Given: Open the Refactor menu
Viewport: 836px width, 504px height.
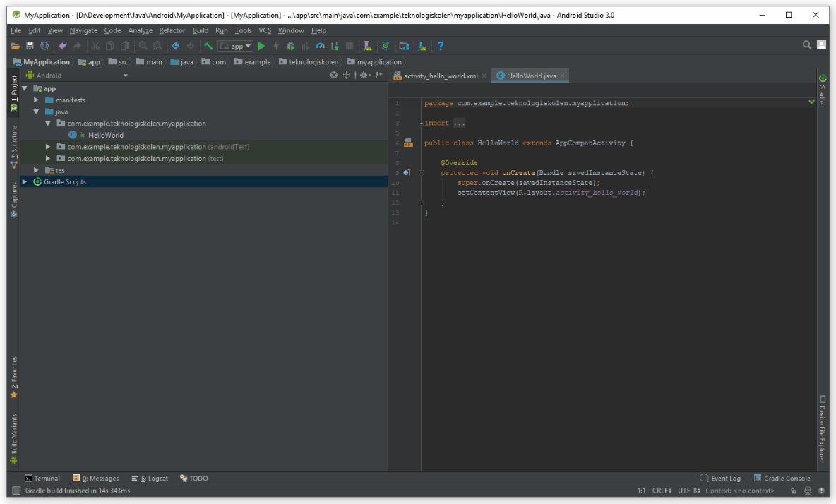Looking at the screenshot, I should (172, 30).
